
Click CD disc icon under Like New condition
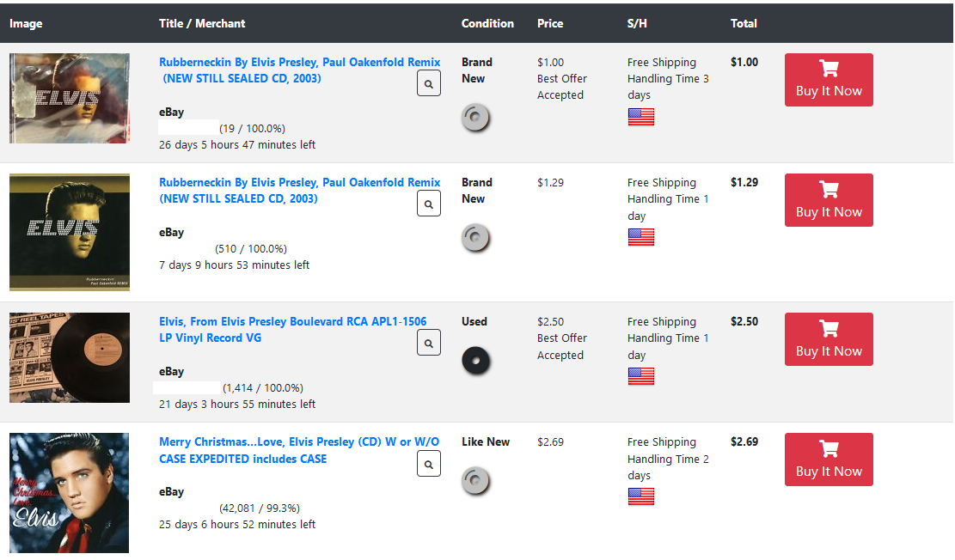coord(475,481)
